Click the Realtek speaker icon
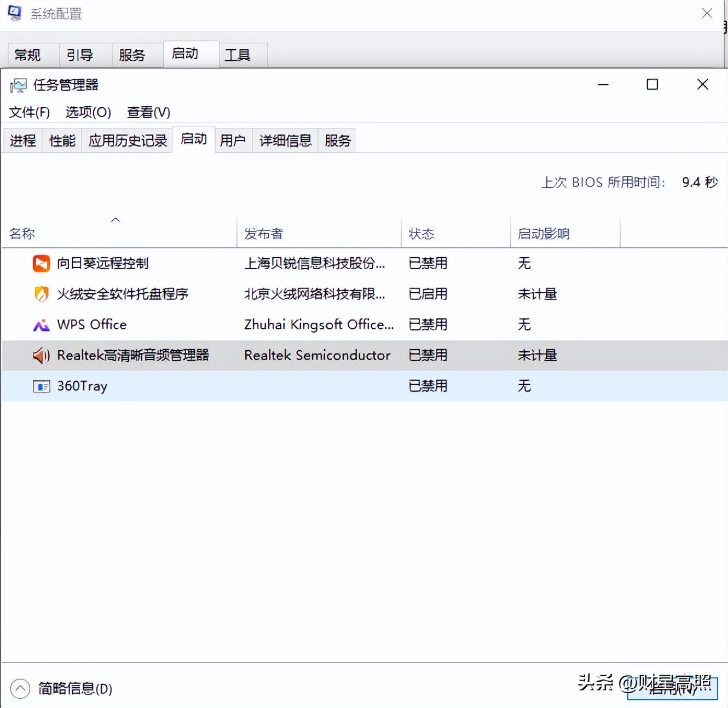Screen dimensions: 728x708 click(x=40, y=355)
